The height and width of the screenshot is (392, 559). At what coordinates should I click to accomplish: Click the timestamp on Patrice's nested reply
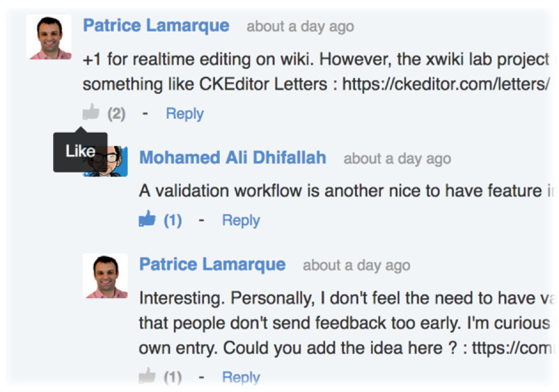pos(356,266)
